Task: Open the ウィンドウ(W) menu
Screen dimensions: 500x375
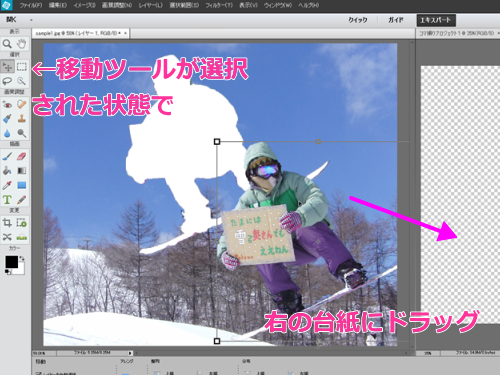Action: (x=278, y=5)
